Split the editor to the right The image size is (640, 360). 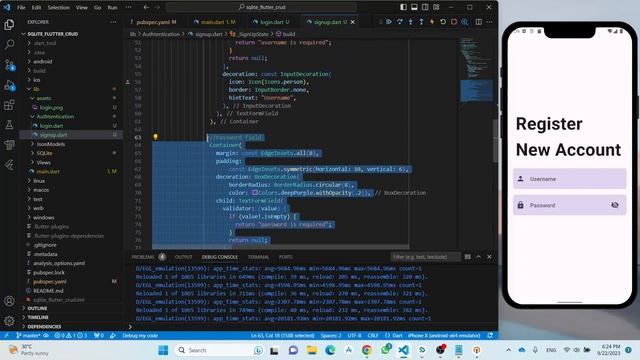478,22
